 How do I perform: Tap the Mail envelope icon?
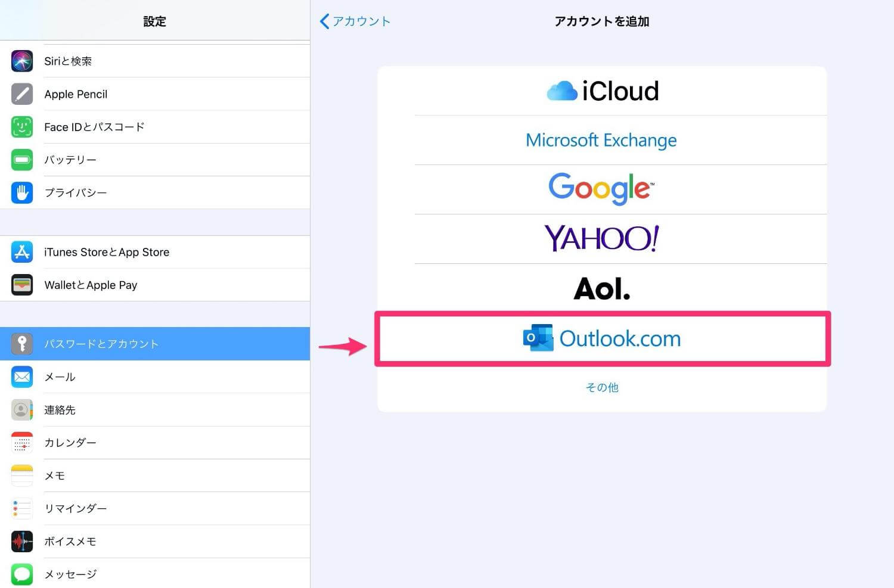pos(22,377)
